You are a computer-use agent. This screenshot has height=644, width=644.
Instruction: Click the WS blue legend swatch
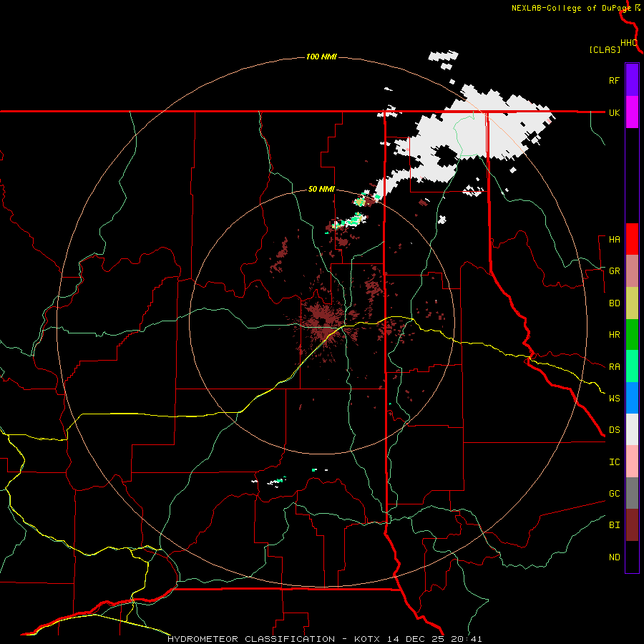(x=632, y=398)
